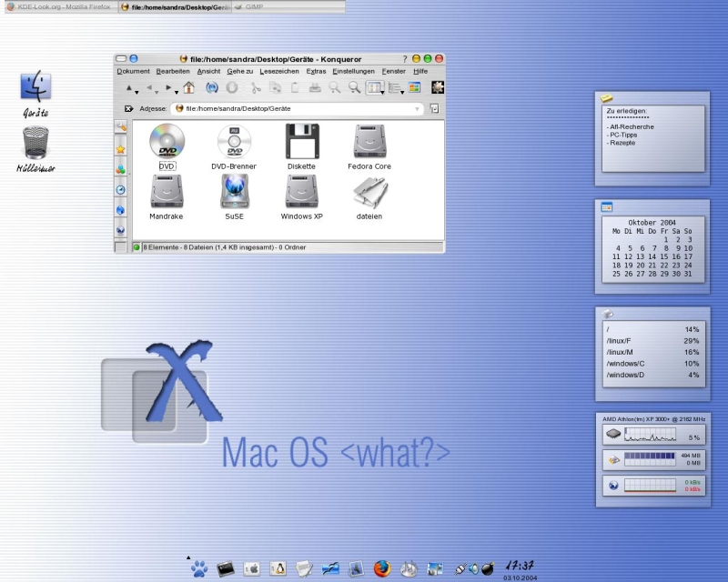
Task: Click the Paste clipboard toolbar icon
Action: pyautogui.click(x=295, y=87)
